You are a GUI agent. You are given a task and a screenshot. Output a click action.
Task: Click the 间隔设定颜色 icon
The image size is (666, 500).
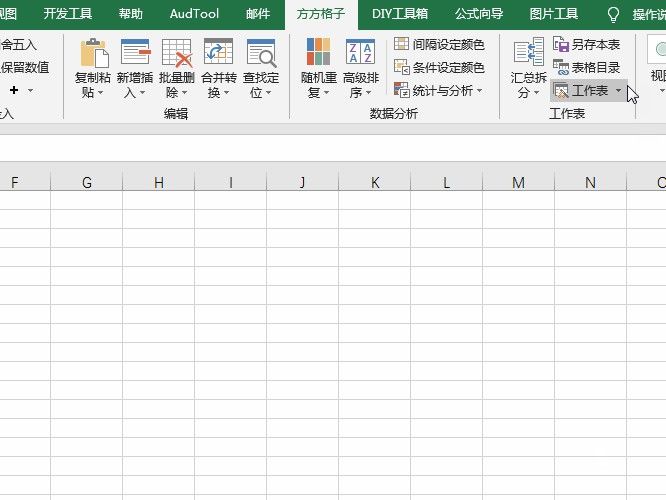401,44
